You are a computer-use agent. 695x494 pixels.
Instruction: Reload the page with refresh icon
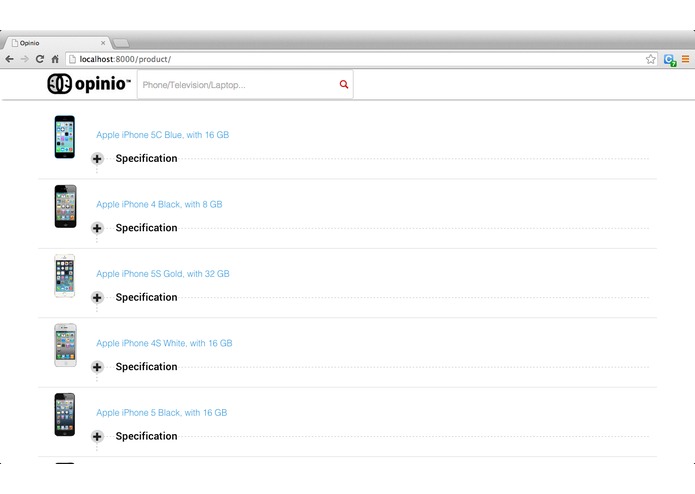(39, 59)
